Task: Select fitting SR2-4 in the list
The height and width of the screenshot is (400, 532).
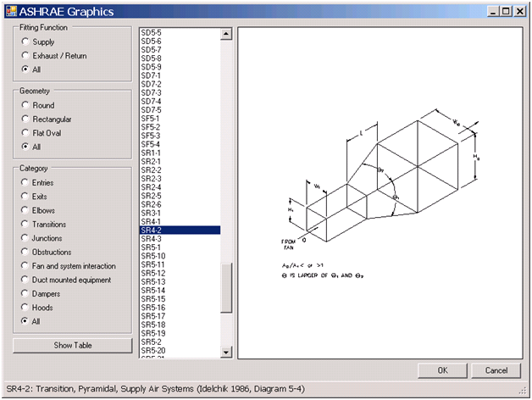Action: (x=180, y=187)
